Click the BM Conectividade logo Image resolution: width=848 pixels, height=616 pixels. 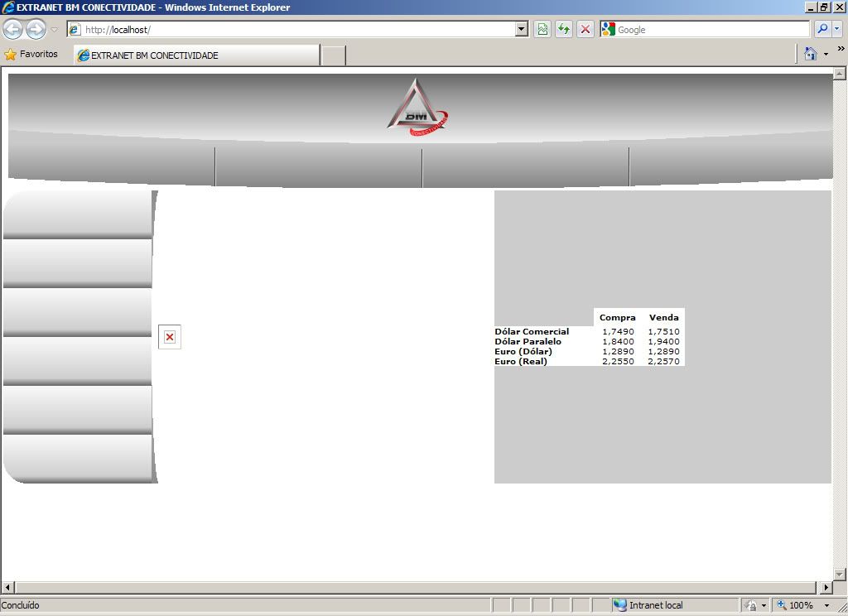pos(418,105)
